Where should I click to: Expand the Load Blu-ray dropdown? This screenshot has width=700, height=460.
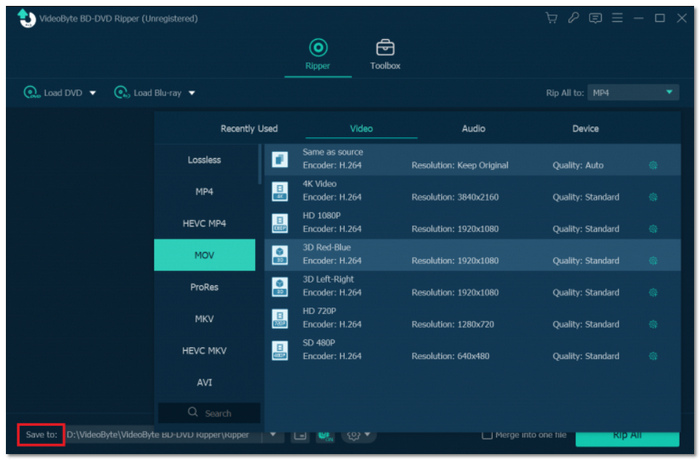(x=192, y=93)
